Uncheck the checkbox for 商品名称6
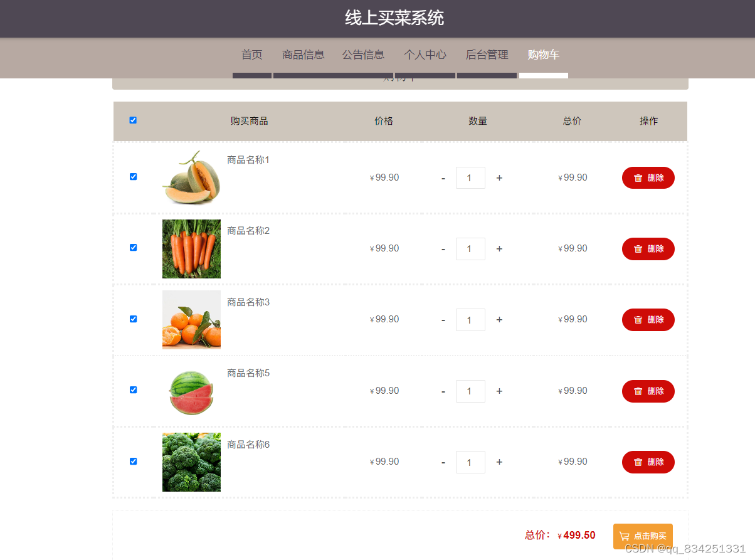This screenshot has width=755, height=560. click(x=133, y=462)
